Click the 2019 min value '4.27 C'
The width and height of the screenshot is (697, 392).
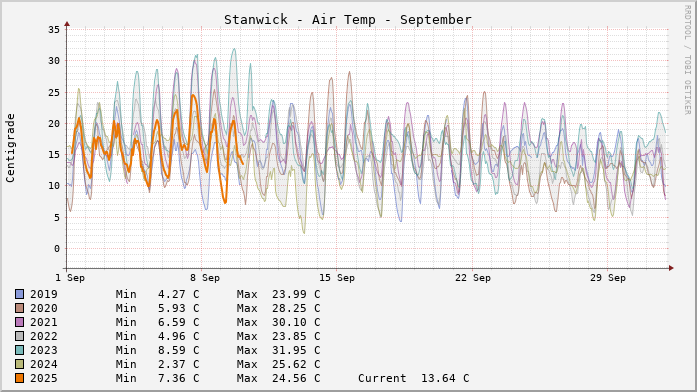point(179,294)
